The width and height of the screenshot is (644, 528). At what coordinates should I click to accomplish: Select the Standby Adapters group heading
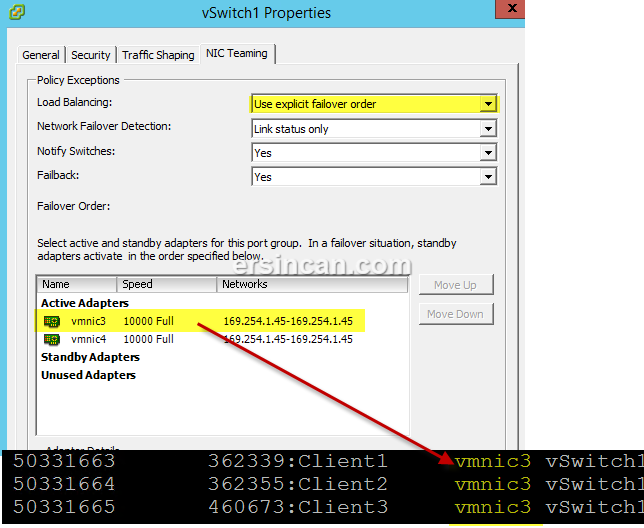(x=90, y=357)
